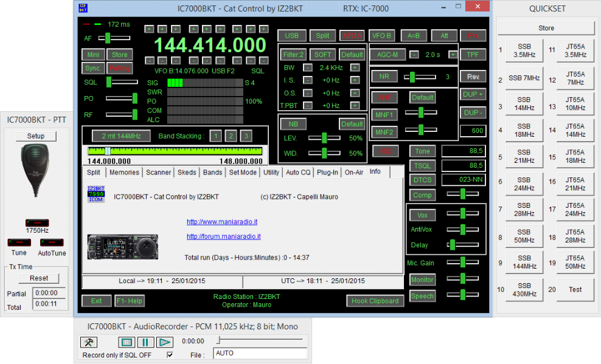Click the 144-148 MHz band scope bar
Viewport: 601px width, 364px height.
(x=175, y=151)
